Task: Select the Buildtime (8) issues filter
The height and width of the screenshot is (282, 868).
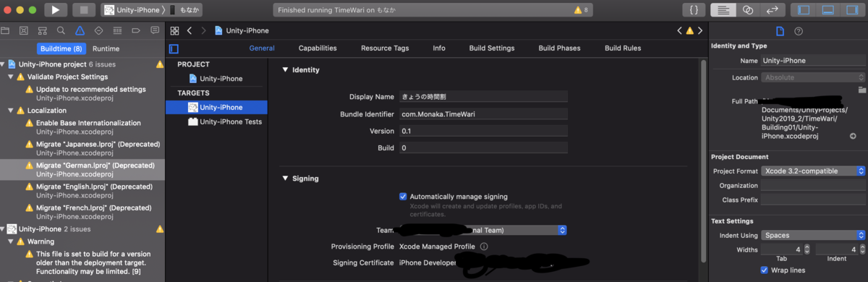Action: click(61, 48)
